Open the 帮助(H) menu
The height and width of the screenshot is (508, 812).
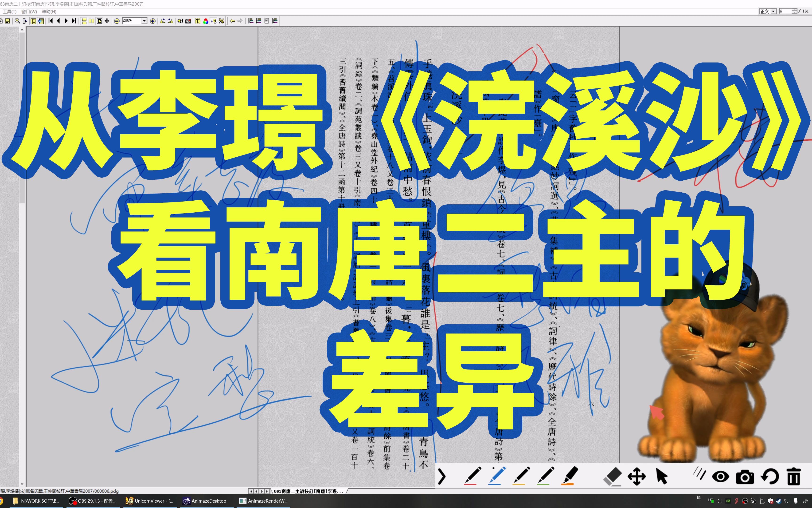(x=49, y=12)
